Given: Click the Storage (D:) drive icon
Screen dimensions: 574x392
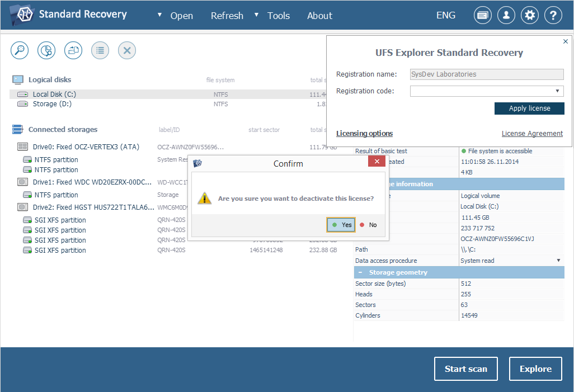Looking at the screenshot, I should pyautogui.click(x=23, y=104).
